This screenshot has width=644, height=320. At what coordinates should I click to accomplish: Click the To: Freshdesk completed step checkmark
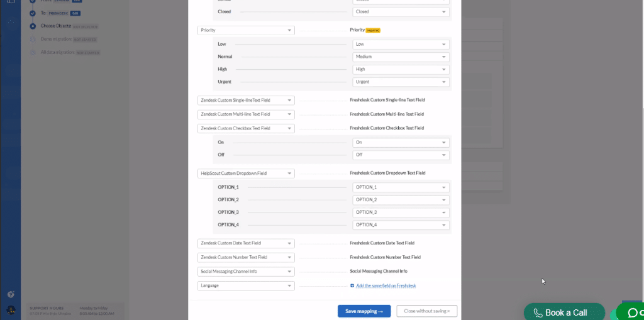pyautogui.click(x=33, y=13)
